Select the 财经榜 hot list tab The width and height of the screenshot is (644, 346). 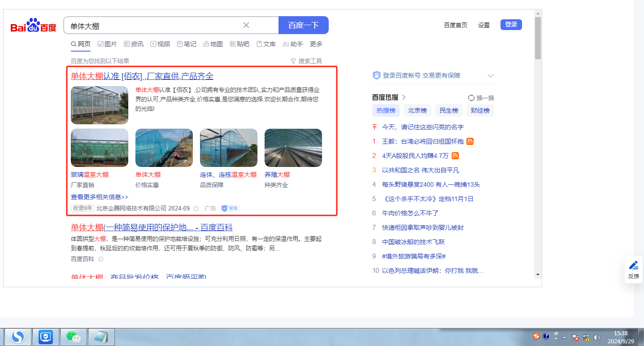click(x=480, y=110)
